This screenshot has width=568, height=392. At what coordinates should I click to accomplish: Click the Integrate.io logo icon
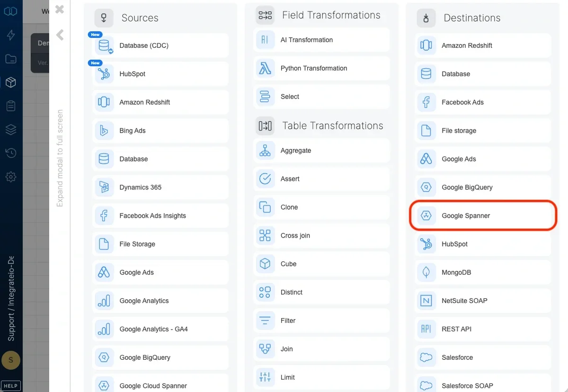[x=10, y=10]
